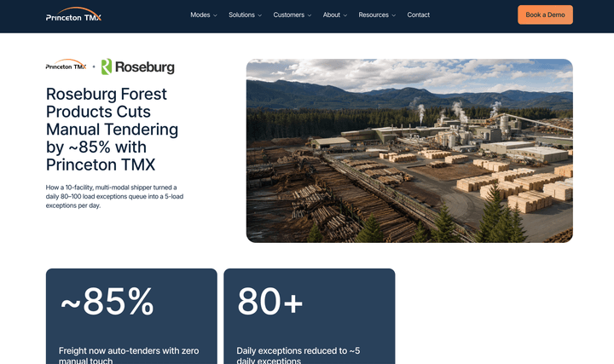Open the Resources menu
614x364 pixels.
point(374,14)
